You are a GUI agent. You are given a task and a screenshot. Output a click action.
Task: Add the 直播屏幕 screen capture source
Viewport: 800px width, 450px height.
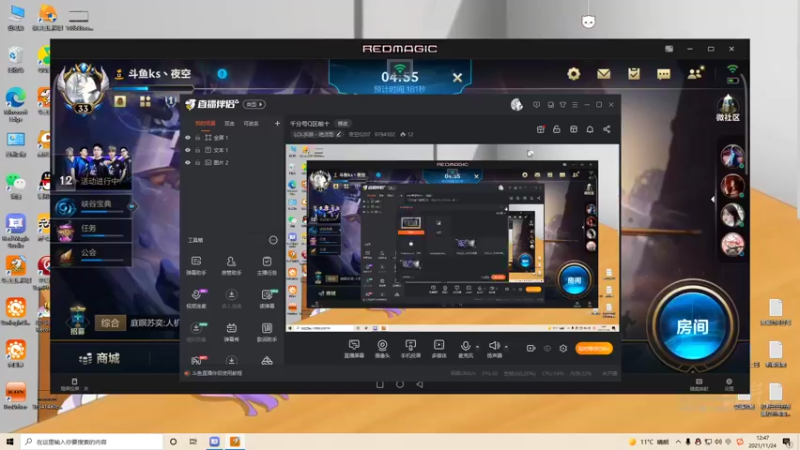354,348
